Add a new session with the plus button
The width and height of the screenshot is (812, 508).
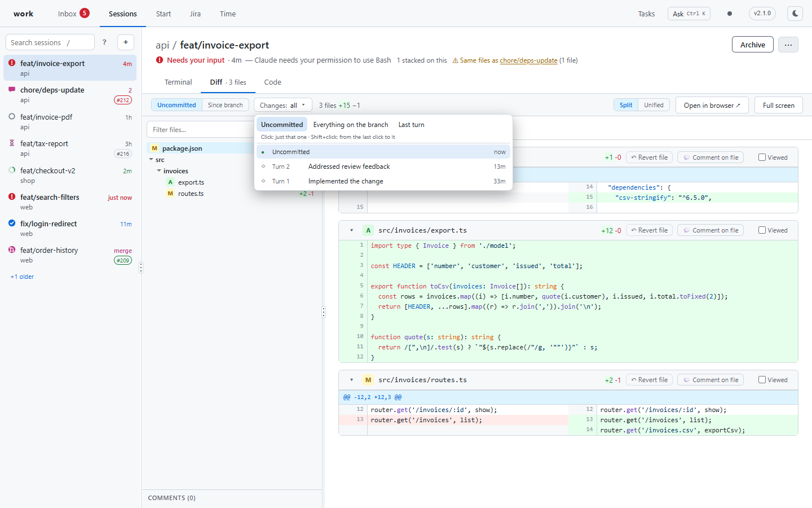tap(126, 42)
